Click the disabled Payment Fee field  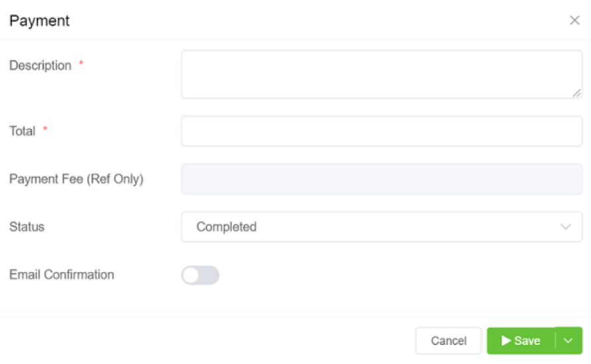[x=381, y=179]
